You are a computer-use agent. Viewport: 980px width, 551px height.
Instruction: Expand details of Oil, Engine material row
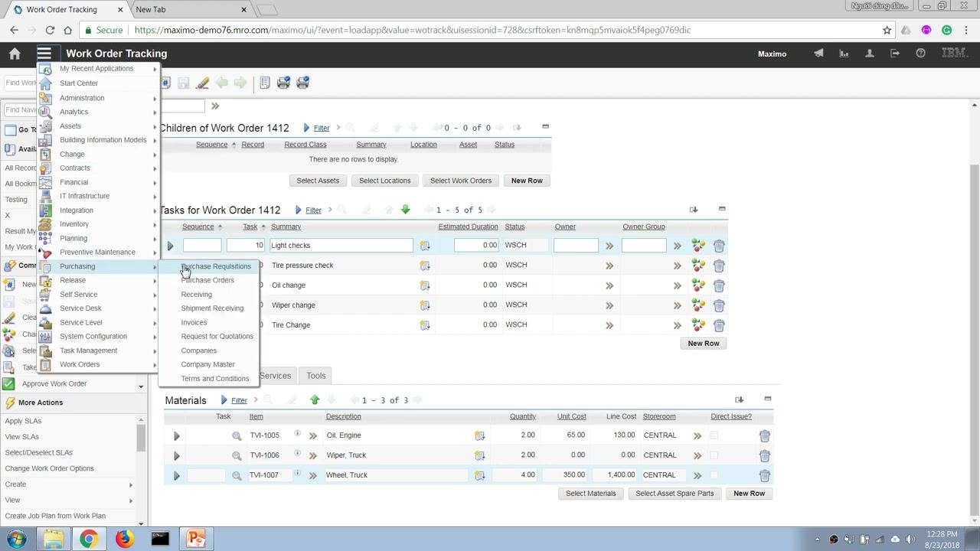point(177,435)
